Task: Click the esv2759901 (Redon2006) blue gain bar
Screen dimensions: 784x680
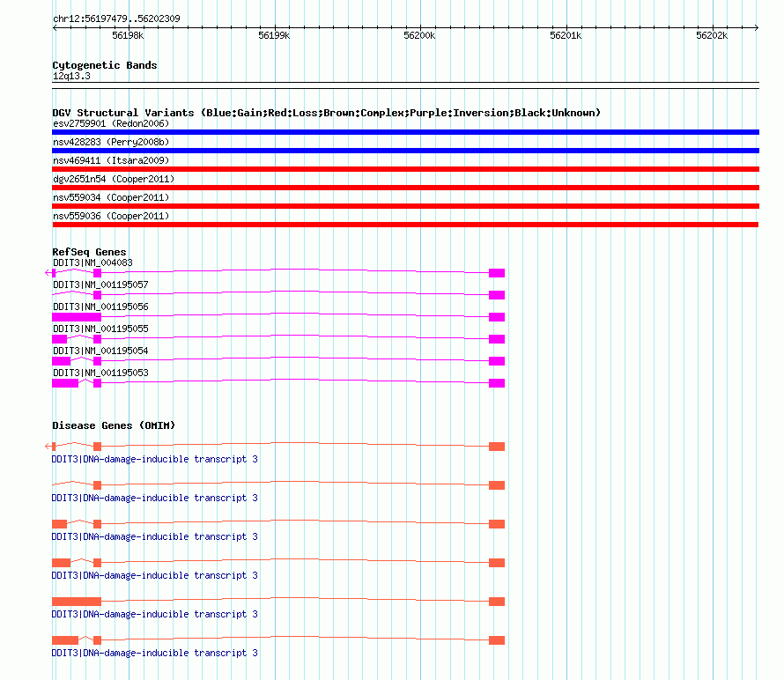Action: coord(405,132)
